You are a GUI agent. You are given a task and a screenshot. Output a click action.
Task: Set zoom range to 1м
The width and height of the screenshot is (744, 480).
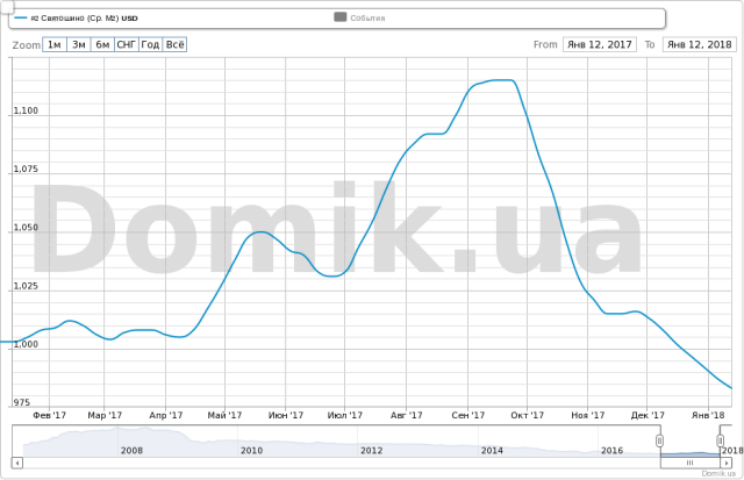(x=55, y=45)
